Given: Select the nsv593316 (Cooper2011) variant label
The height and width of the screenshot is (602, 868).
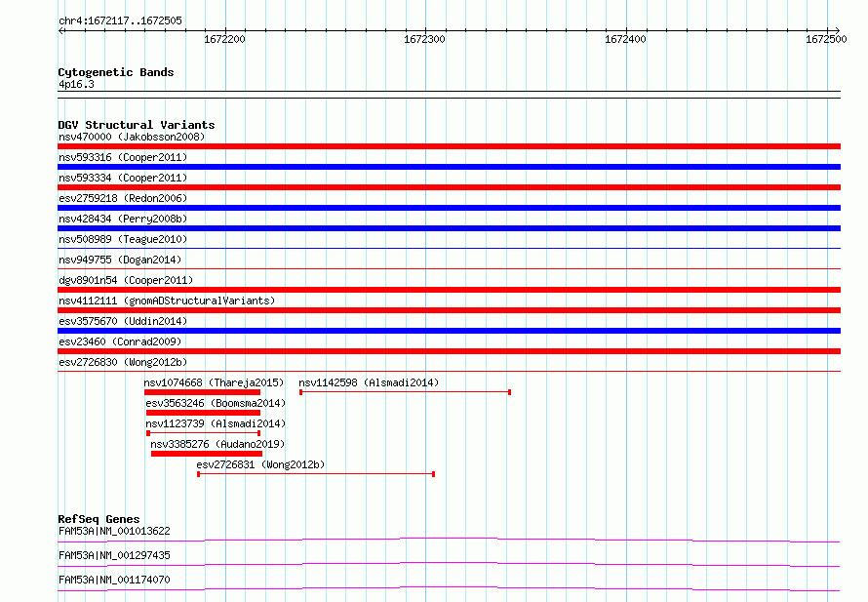Looking at the screenshot, I should (x=123, y=157).
